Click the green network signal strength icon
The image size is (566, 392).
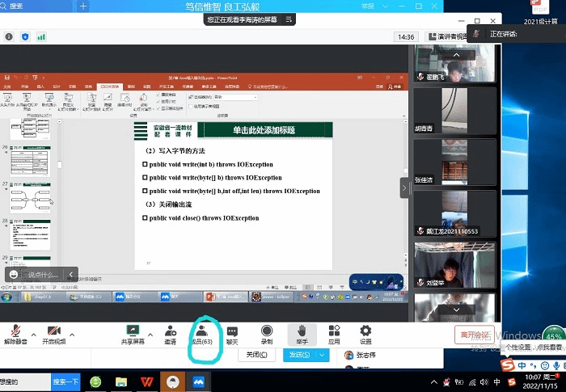click(x=41, y=37)
